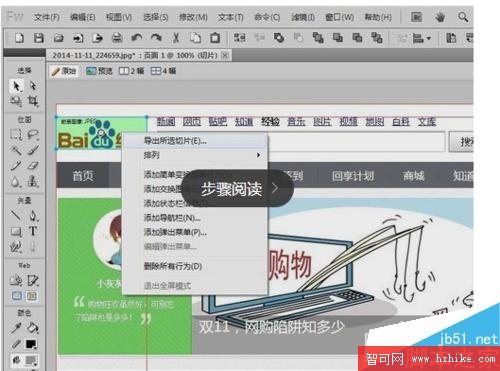This screenshot has width=500, height=371.
Task: Open the Align dropdown arrow in toolbar
Action: point(429,38)
